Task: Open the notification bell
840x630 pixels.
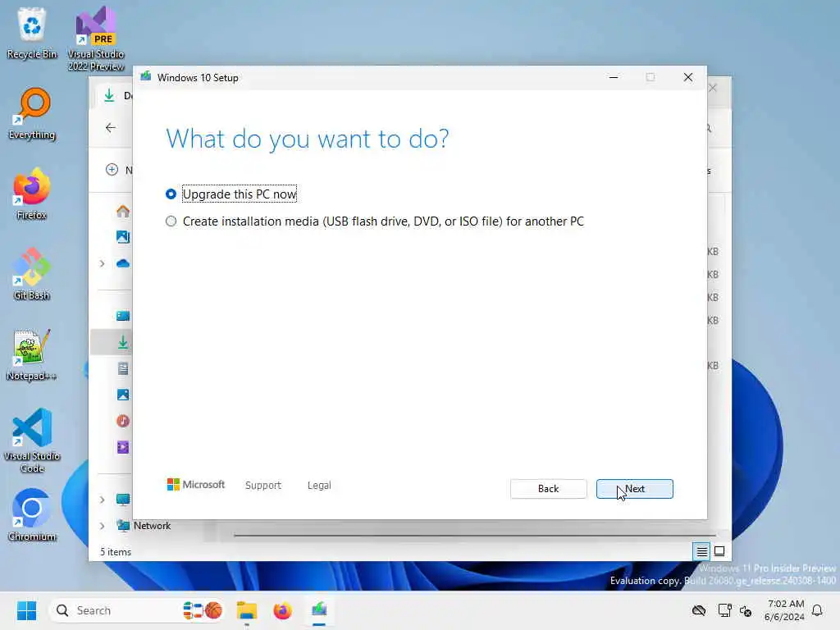Action: pos(818,610)
